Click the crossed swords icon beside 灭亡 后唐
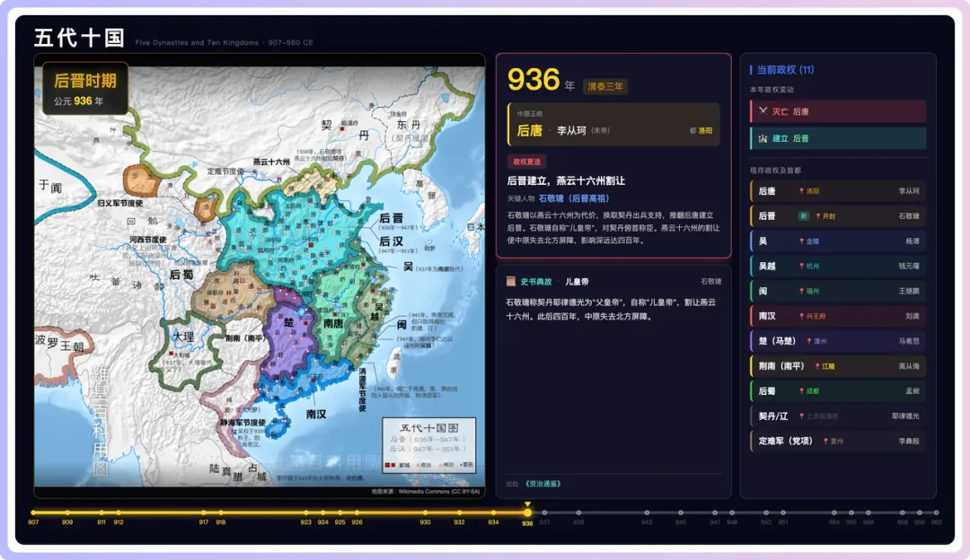The height and width of the screenshot is (560, 970). click(763, 111)
